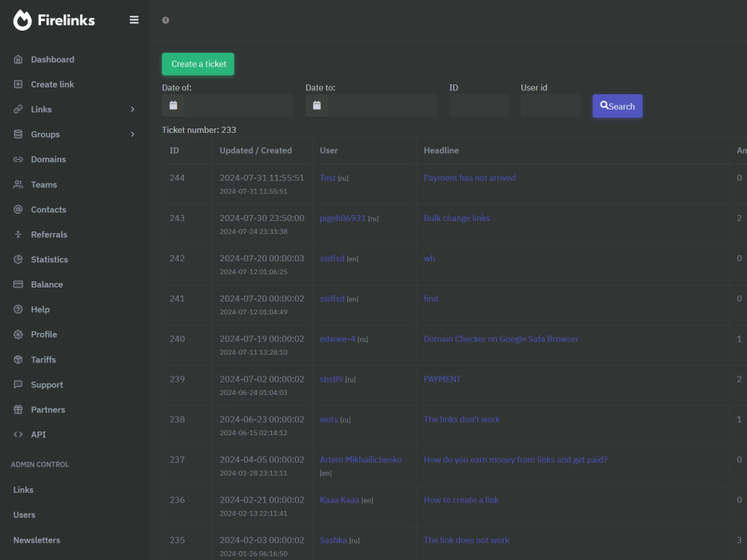Click the Teams people icon
Screen dimensions: 747x560
pyautogui.click(x=18, y=184)
